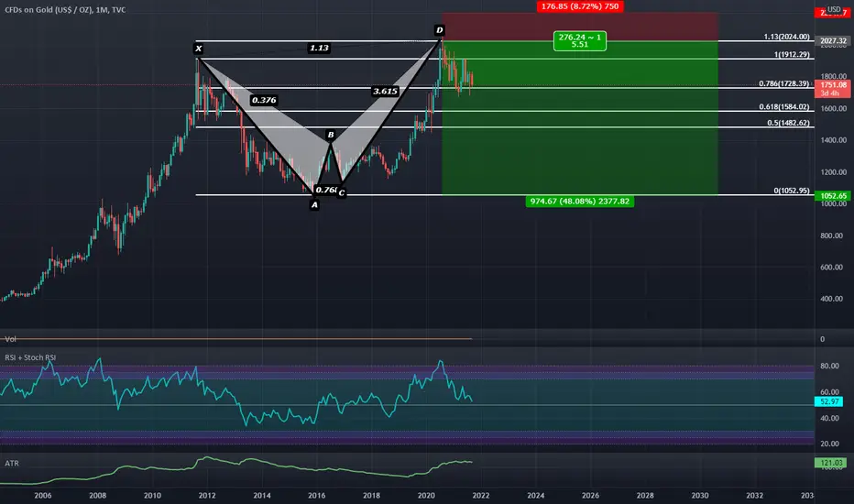Screen dimensions: 854x504
Task: Click the green target label '974.67 (48.08%) 2377.82'
Action: point(579,201)
